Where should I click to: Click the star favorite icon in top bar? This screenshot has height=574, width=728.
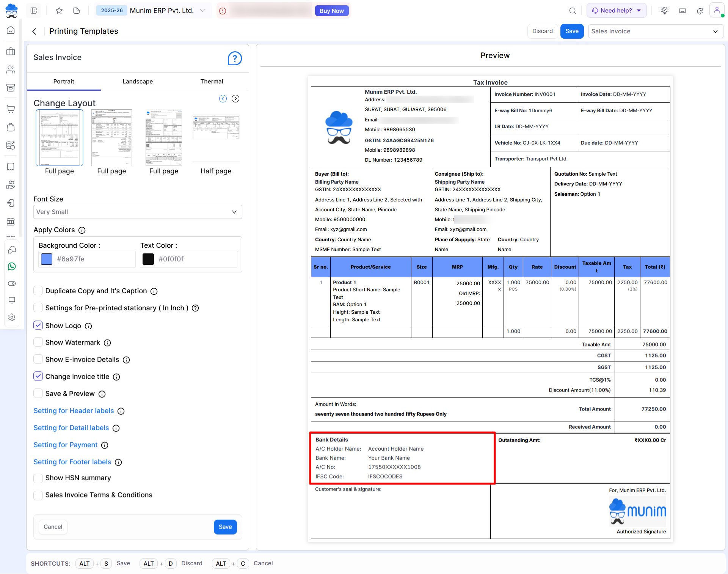59,11
